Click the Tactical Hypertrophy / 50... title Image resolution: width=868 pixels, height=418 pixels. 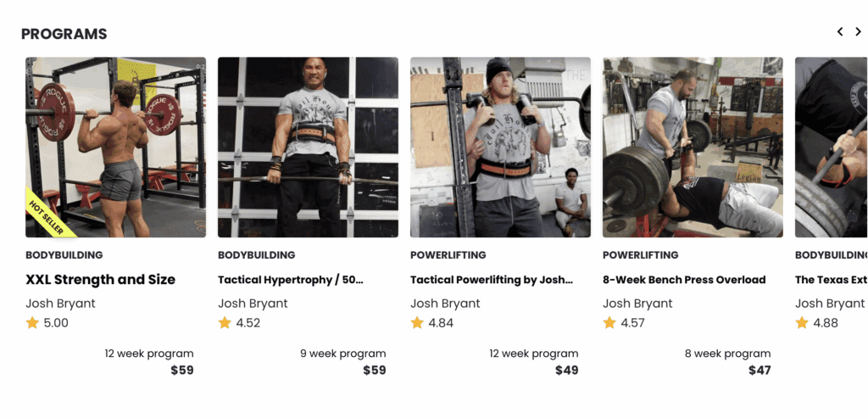[291, 280]
